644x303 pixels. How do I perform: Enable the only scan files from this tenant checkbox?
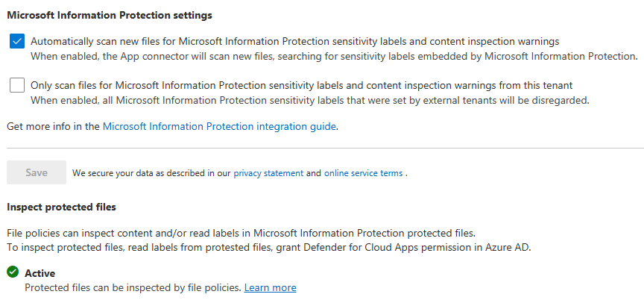pyautogui.click(x=17, y=86)
